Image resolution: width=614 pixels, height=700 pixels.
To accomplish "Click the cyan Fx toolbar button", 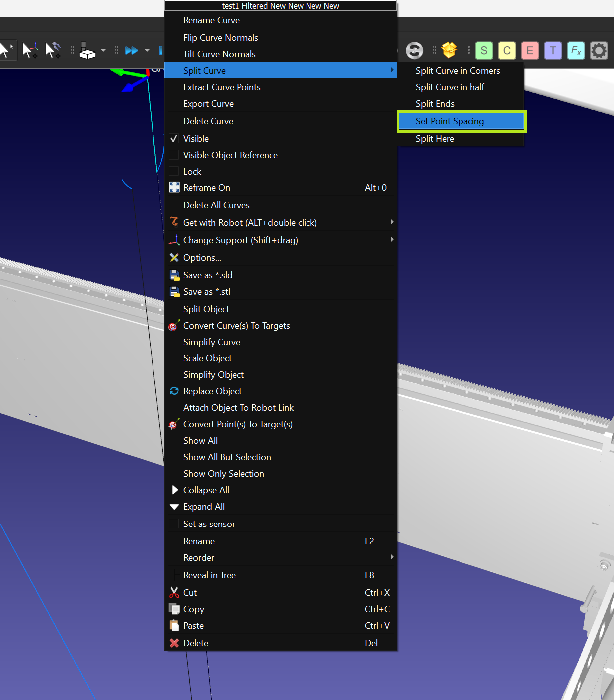I will pyautogui.click(x=576, y=50).
